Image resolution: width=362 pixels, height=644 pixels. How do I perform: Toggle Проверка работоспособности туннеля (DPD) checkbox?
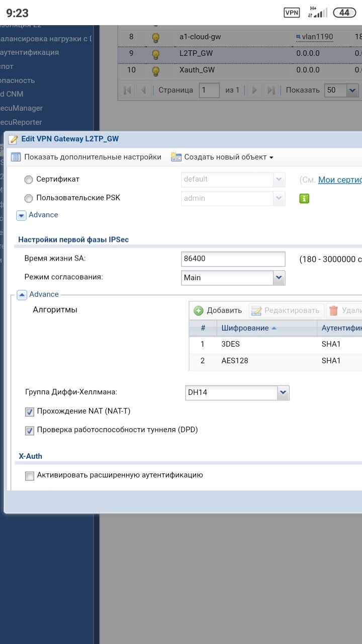tap(29, 430)
